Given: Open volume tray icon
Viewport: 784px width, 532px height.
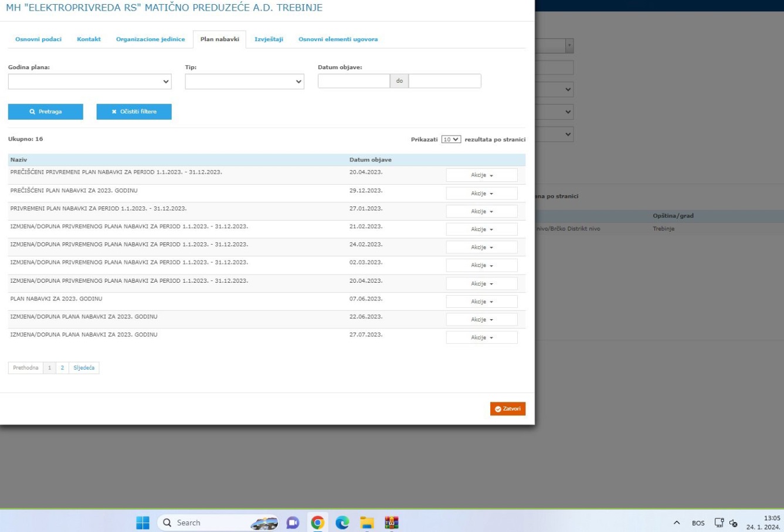Looking at the screenshot, I should coord(733,523).
